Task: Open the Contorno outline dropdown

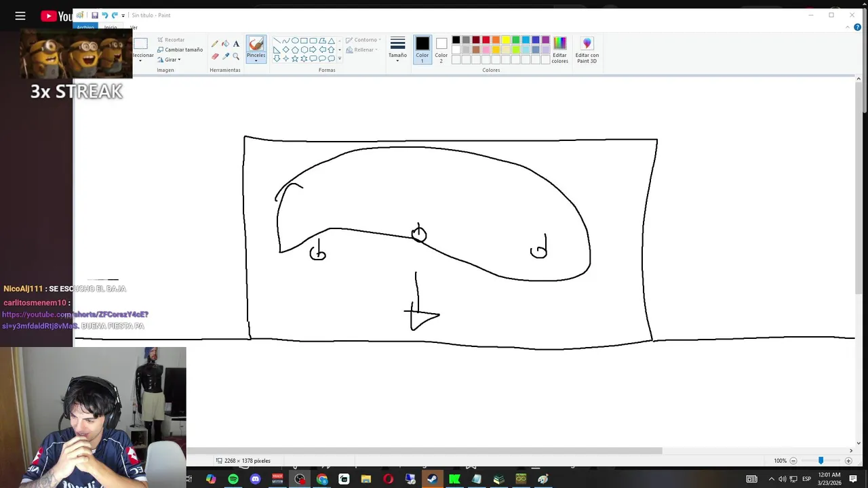Action: click(x=363, y=40)
